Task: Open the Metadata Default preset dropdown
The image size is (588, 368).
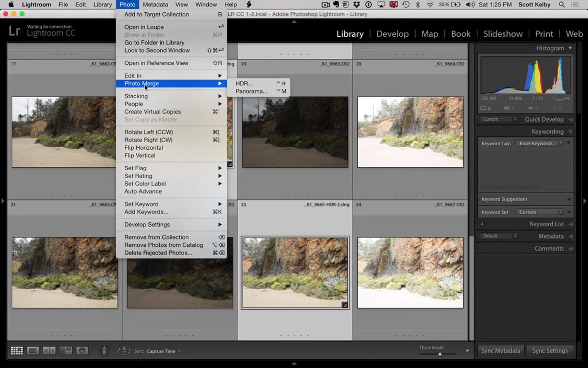Action: pyautogui.click(x=499, y=236)
